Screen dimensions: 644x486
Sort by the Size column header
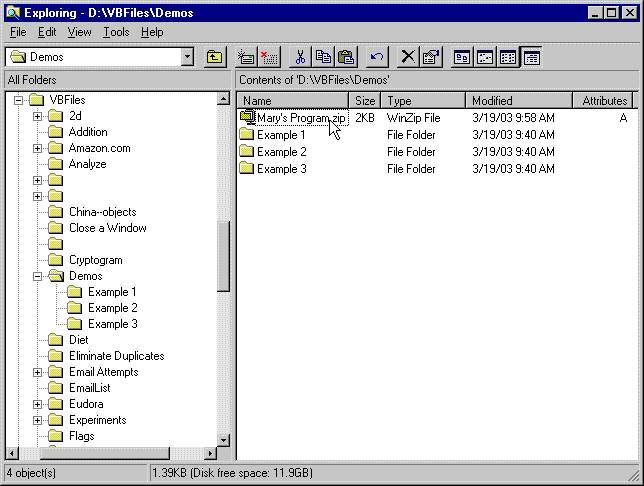click(365, 101)
